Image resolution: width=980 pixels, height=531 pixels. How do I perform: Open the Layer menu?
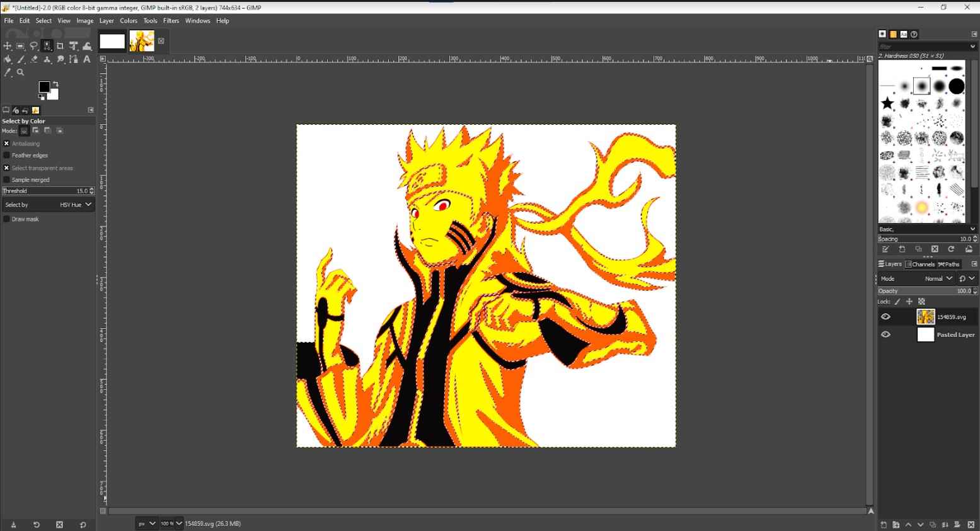click(107, 21)
